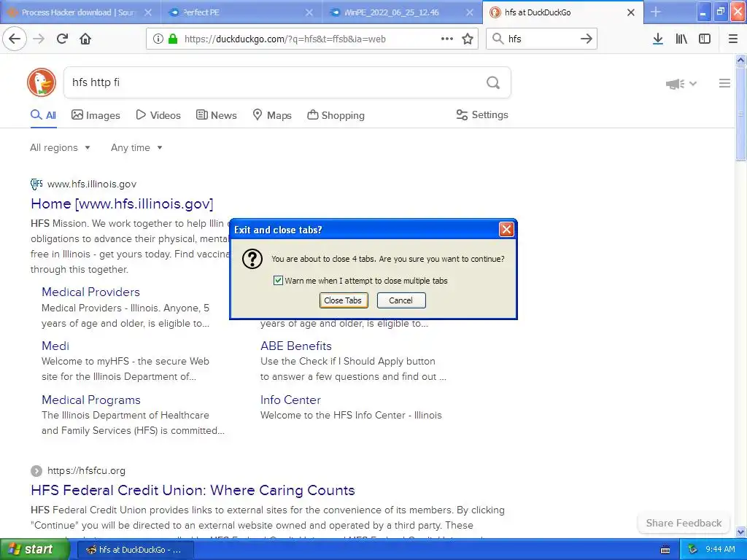The image size is (747, 560).
Task: Select the Images results tab
Action: click(x=96, y=115)
